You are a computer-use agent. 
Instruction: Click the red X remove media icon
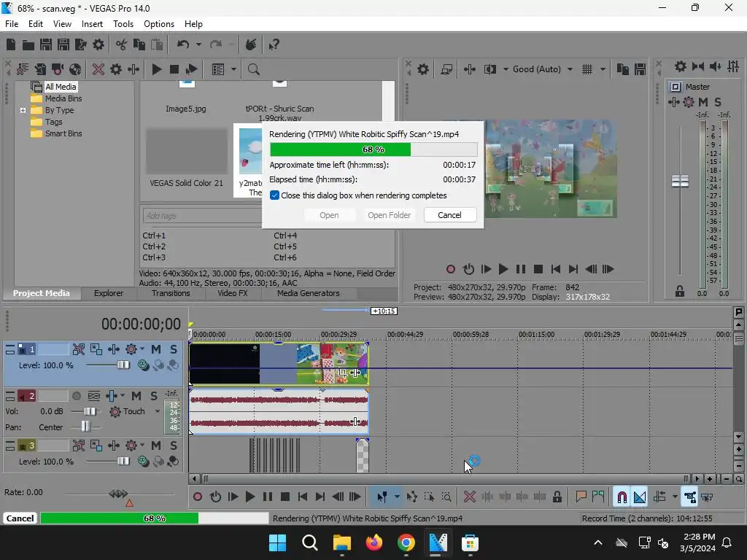pyautogui.click(x=98, y=69)
